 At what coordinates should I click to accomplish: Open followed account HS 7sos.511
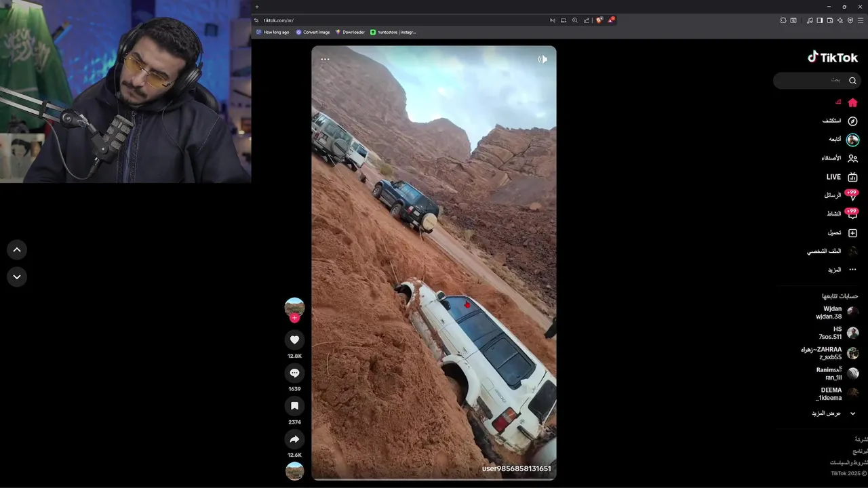tap(838, 333)
